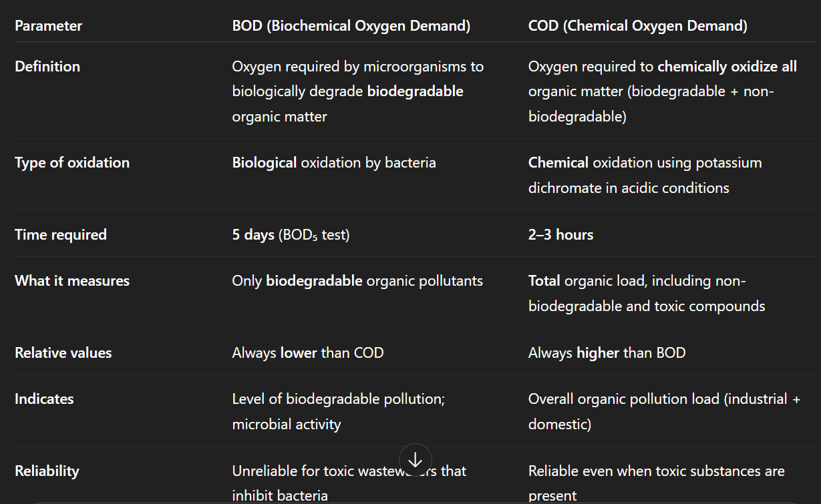Select the Relative values row label

[63, 352]
